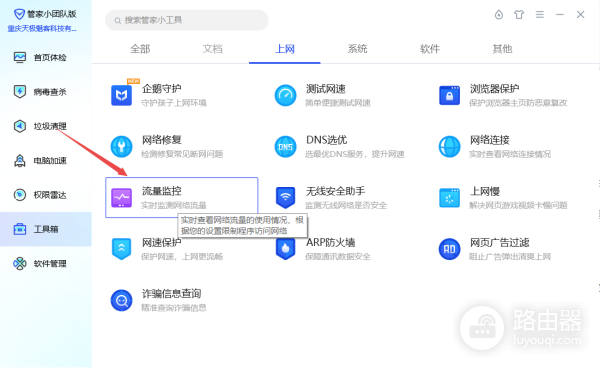Click the 网络修复 title text

(x=162, y=140)
